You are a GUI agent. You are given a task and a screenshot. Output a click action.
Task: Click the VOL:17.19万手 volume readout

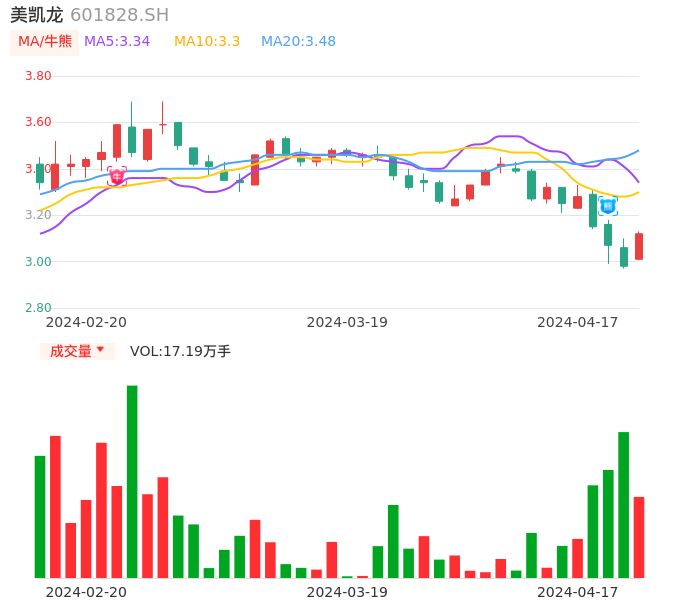tap(180, 351)
